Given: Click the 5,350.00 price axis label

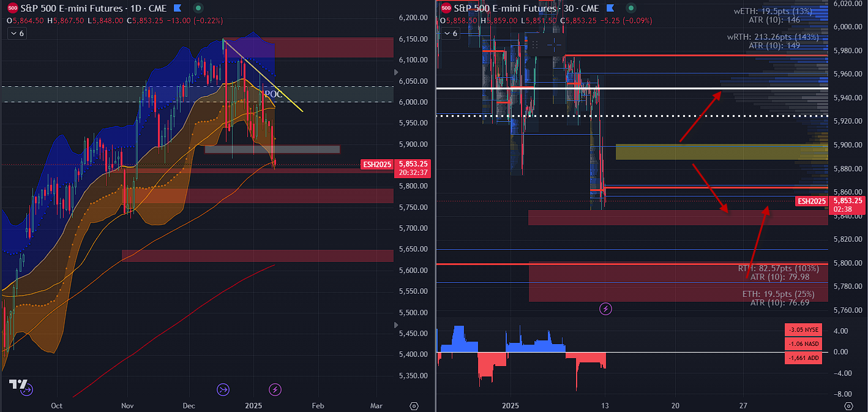Looking at the screenshot, I should pos(414,375).
